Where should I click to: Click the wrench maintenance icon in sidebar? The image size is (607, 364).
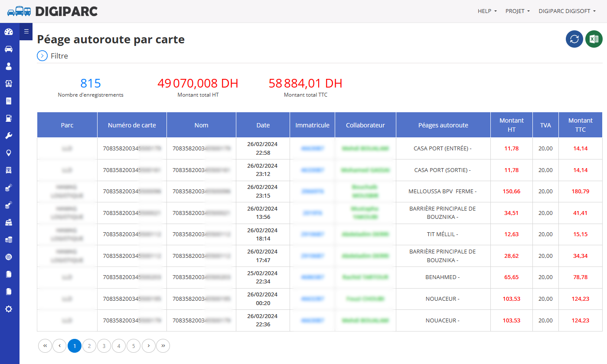click(x=9, y=136)
